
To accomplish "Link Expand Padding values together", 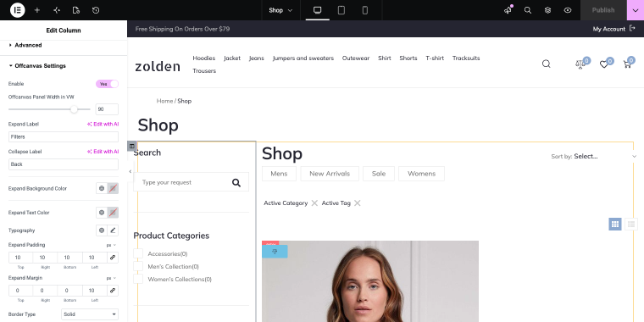I will click(113, 258).
